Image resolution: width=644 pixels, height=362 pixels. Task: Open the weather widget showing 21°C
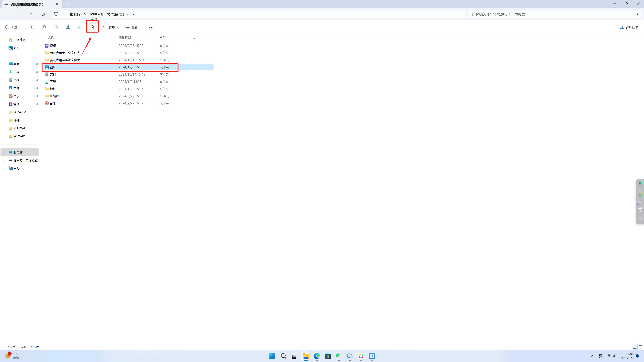pos(12,356)
